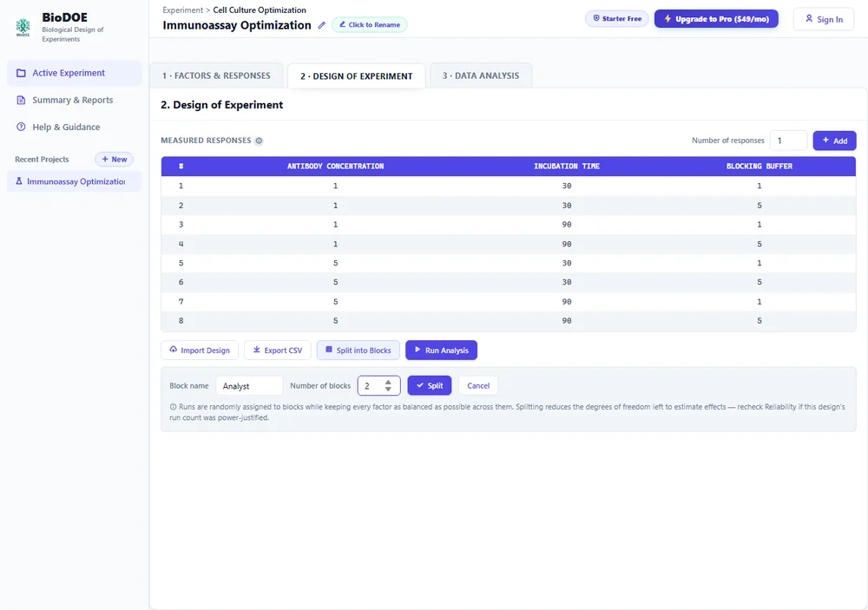Click Antibody Concentration value in run 1
The height and width of the screenshot is (610, 868).
pyautogui.click(x=335, y=186)
